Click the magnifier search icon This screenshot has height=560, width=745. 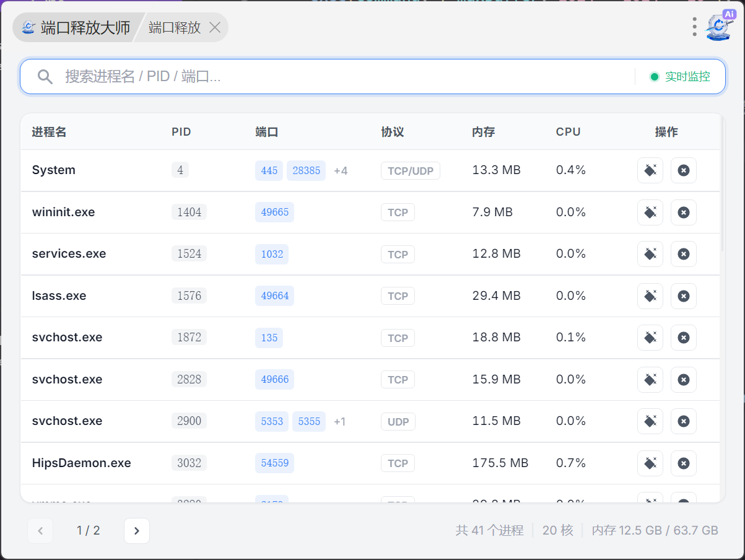(x=45, y=77)
